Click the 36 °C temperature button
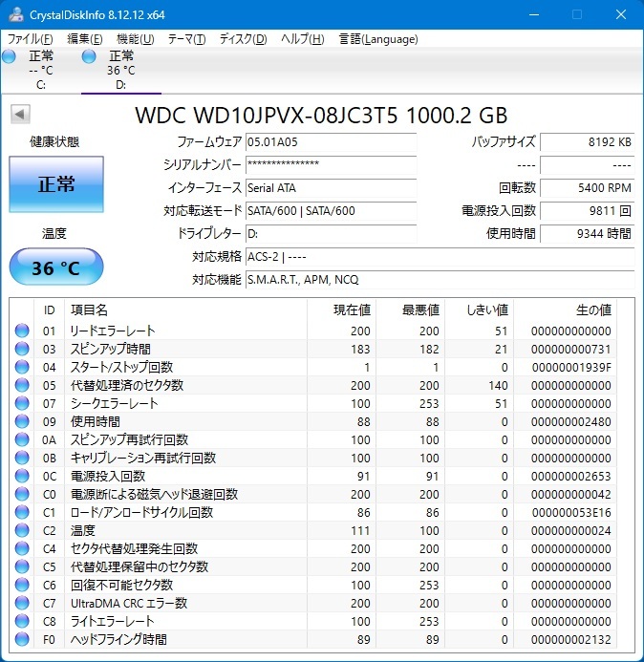This screenshot has width=644, height=662. (x=56, y=267)
